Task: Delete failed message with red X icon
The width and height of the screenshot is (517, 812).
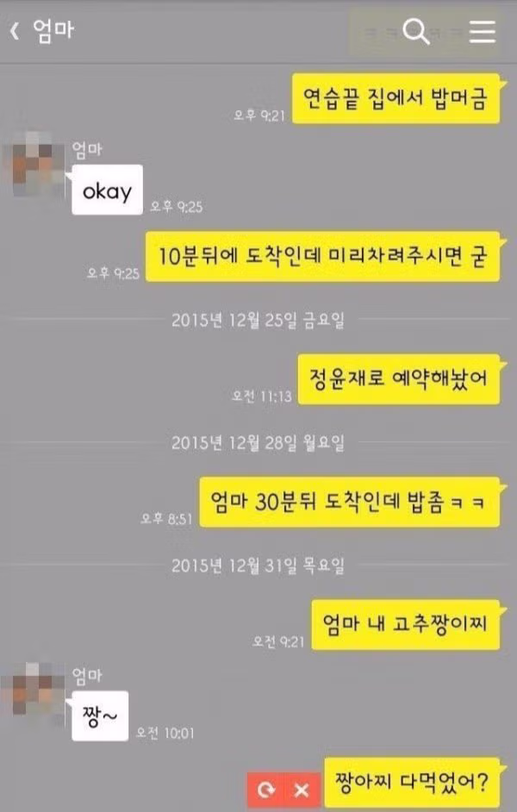Action: 302,790
